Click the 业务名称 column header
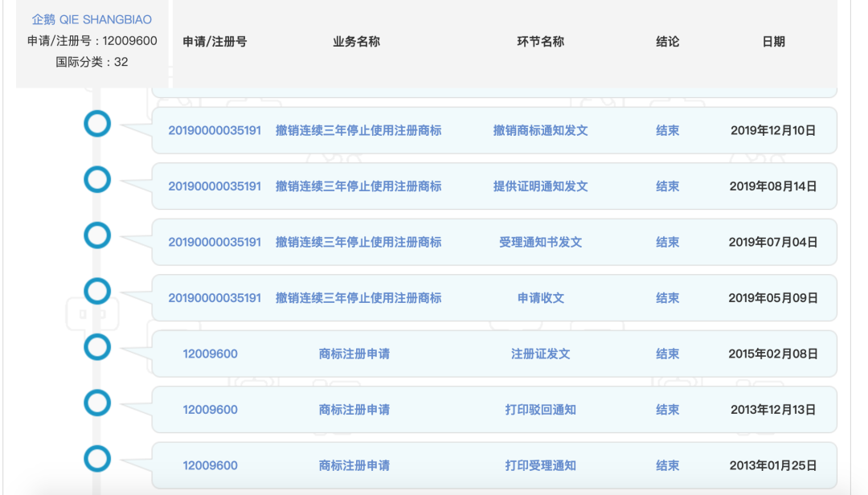The image size is (868, 495). [356, 42]
